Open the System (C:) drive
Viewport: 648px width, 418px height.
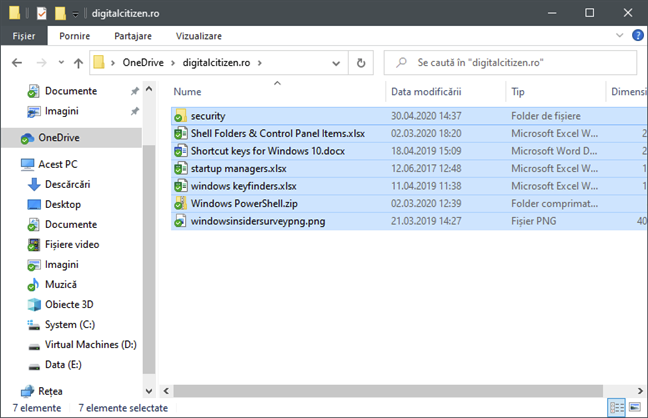coord(70,325)
